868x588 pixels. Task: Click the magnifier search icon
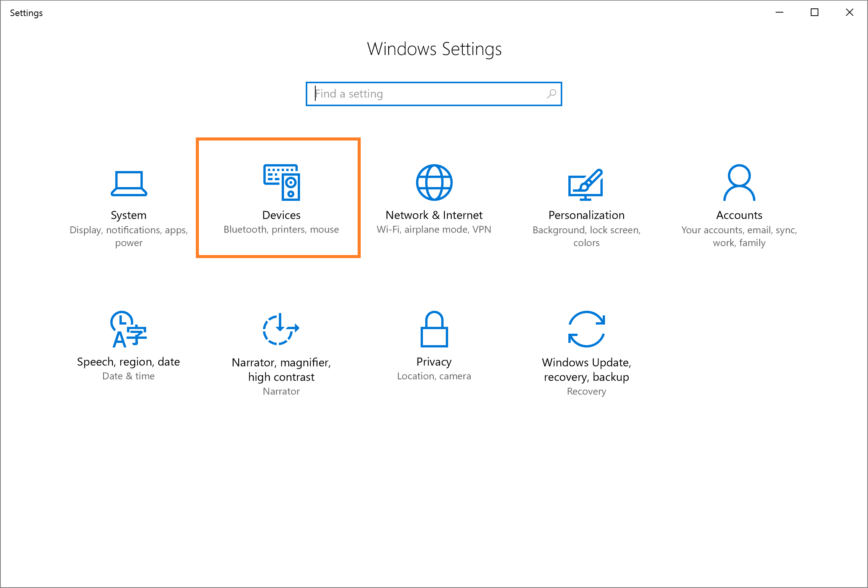551,94
